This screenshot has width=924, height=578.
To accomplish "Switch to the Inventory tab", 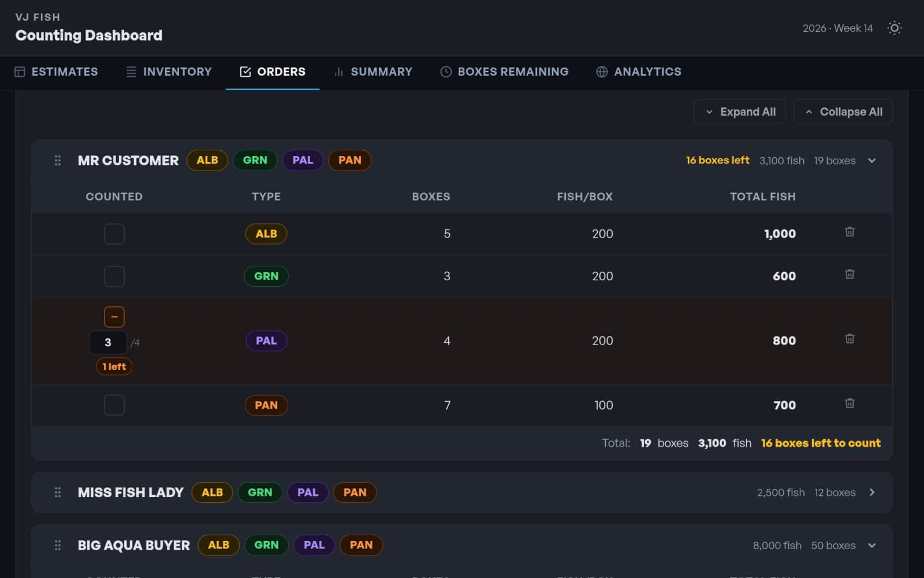I will 169,72.
